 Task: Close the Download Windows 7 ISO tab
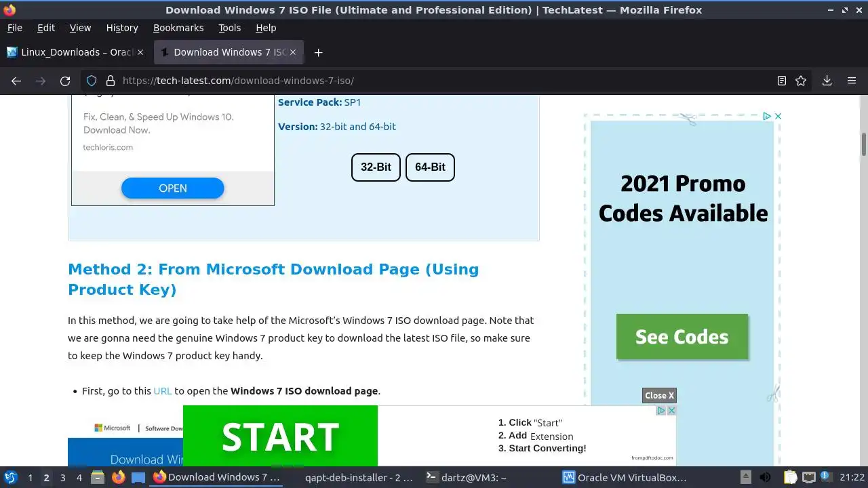point(293,52)
